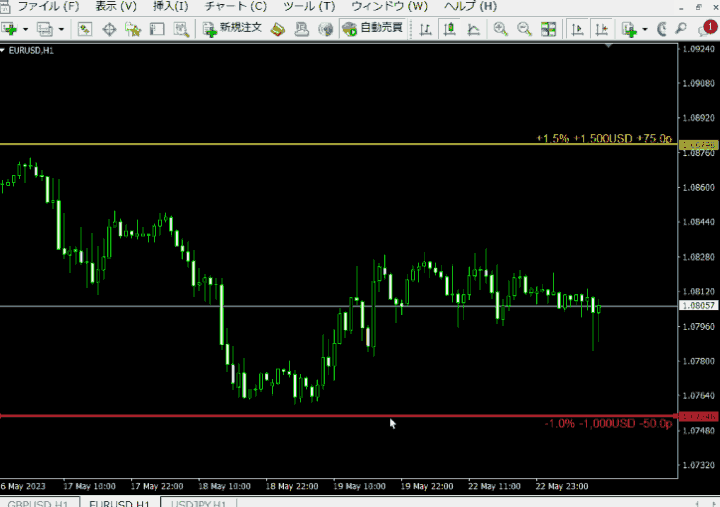This screenshot has height=507, width=720.
Task: Expand the indicators dropdown arrow
Action: click(x=645, y=29)
